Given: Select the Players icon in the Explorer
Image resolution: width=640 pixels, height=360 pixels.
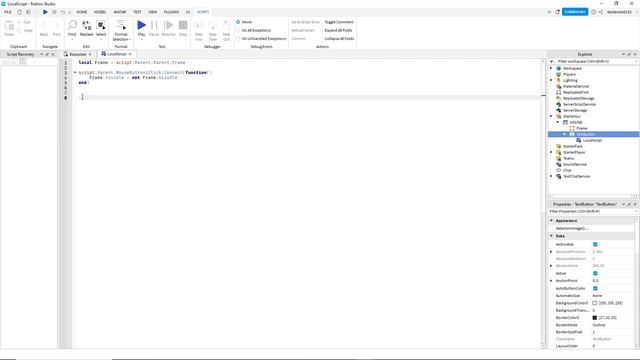Looking at the screenshot, I should 558,74.
